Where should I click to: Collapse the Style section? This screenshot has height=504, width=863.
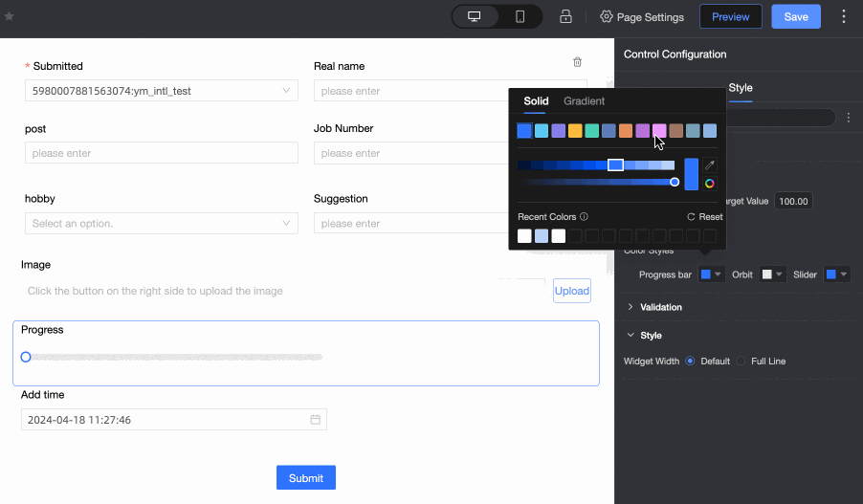(x=645, y=335)
